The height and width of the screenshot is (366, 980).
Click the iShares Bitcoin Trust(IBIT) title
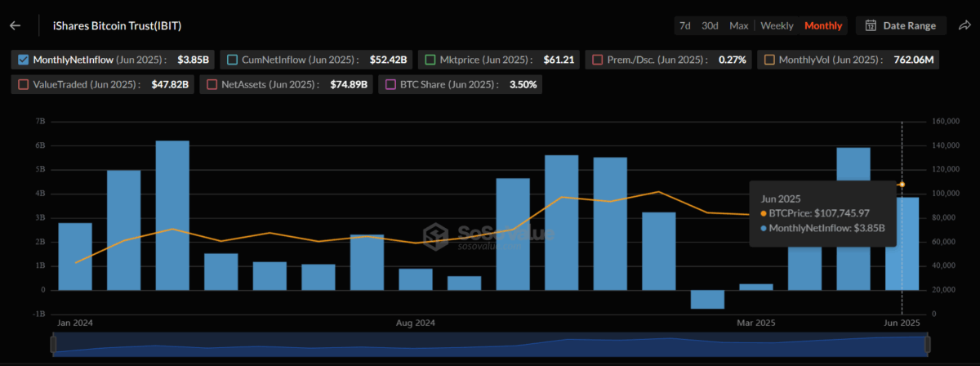click(x=116, y=25)
